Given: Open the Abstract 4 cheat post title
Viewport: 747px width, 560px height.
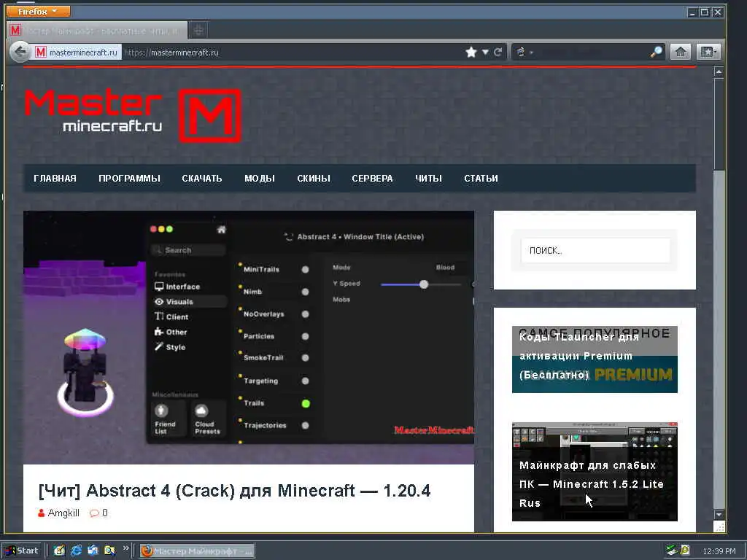Looking at the screenshot, I should click(x=234, y=491).
